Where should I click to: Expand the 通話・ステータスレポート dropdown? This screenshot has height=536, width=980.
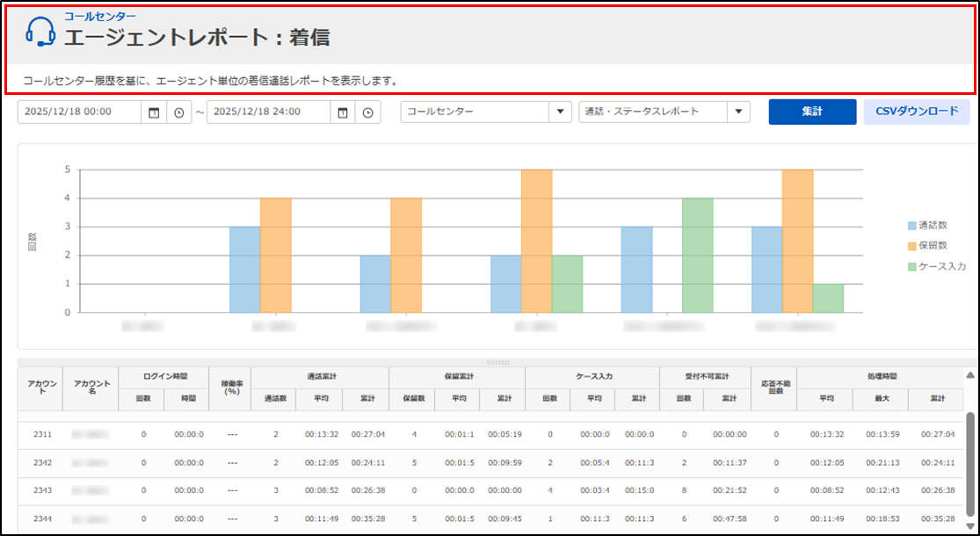click(738, 112)
